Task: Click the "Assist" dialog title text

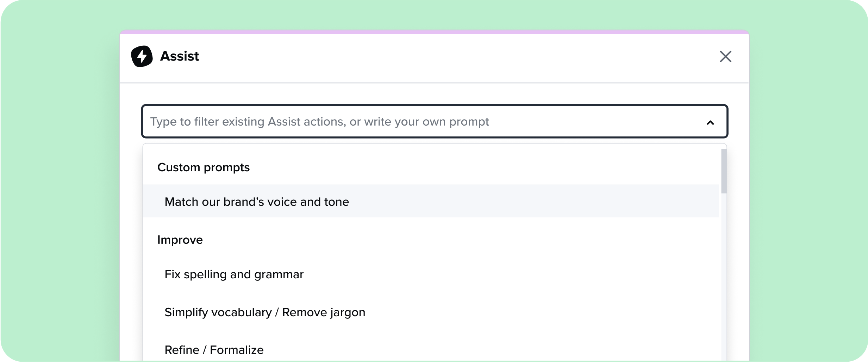Action: 179,56
